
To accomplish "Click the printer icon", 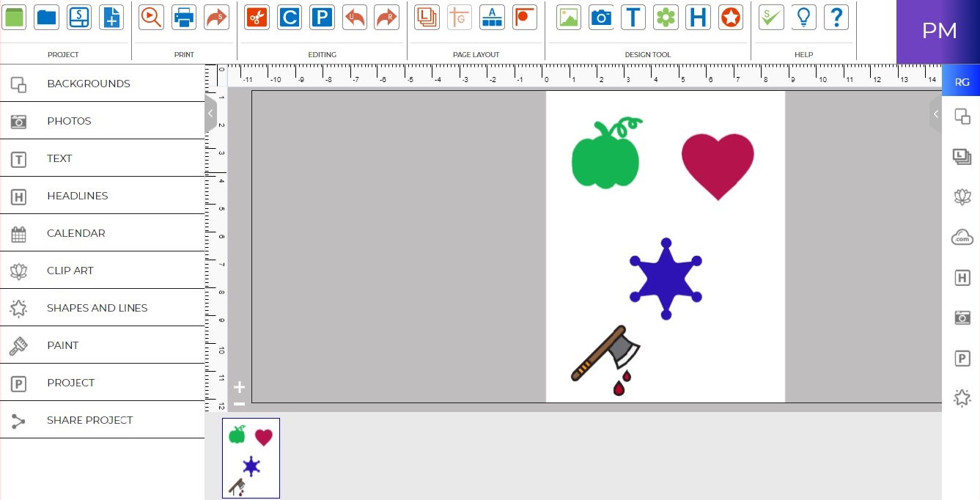I will 184,17.
